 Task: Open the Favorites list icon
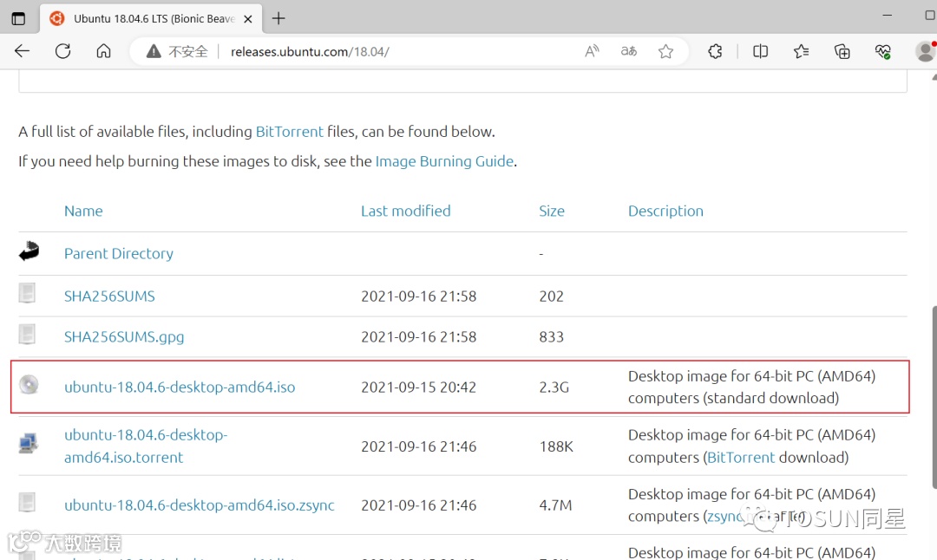coord(802,51)
